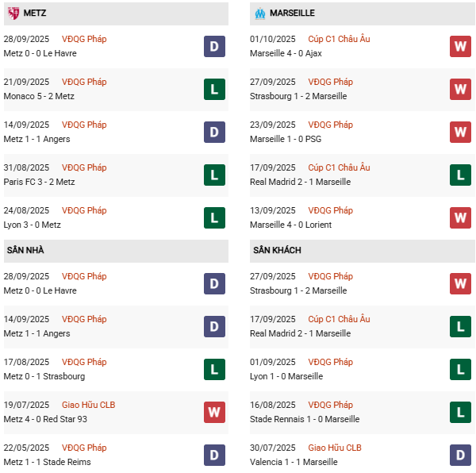Screen dimensions: 476x473
Task: Select the SÂN KHÁCH section header
Action: (x=277, y=251)
